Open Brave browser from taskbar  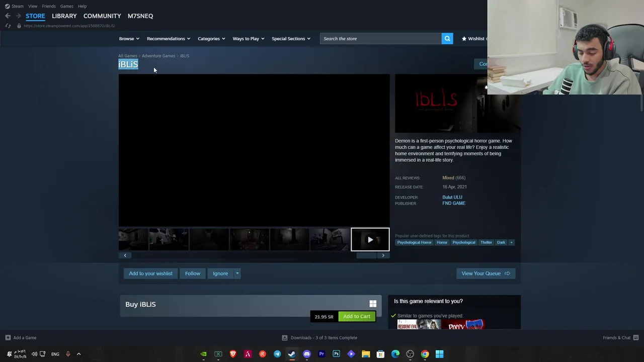click(x=233, y=354)
